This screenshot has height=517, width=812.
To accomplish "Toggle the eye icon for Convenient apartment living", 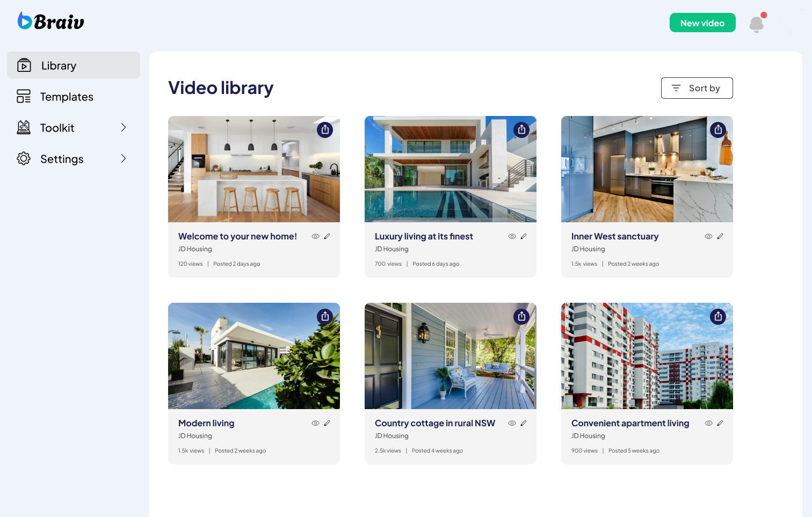I will click(708, 423).
